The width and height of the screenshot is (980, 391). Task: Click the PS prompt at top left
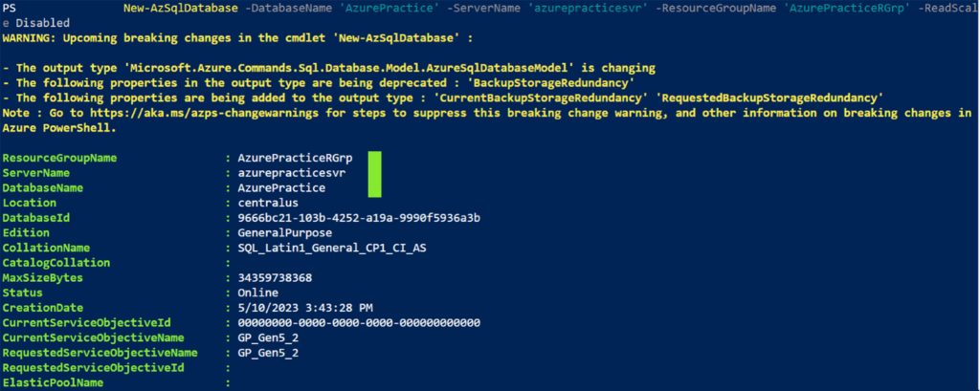pyautogui.click(x=10, y=8)
